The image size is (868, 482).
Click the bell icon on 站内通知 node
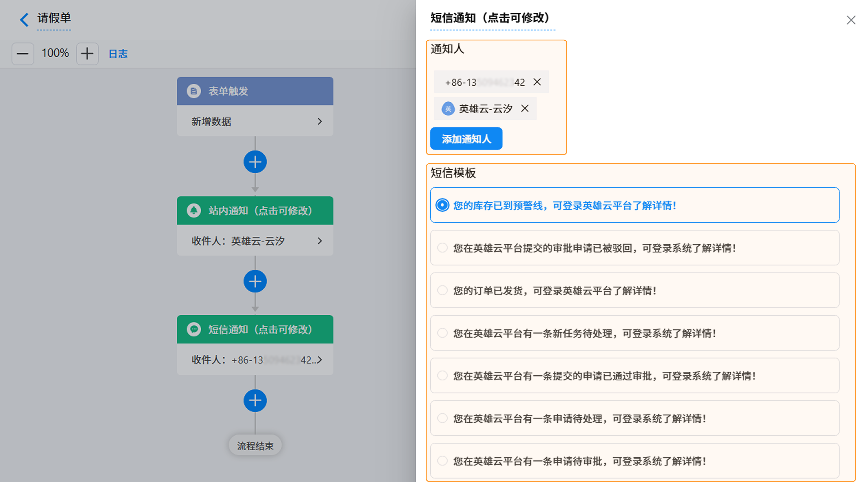pos(194,210)
